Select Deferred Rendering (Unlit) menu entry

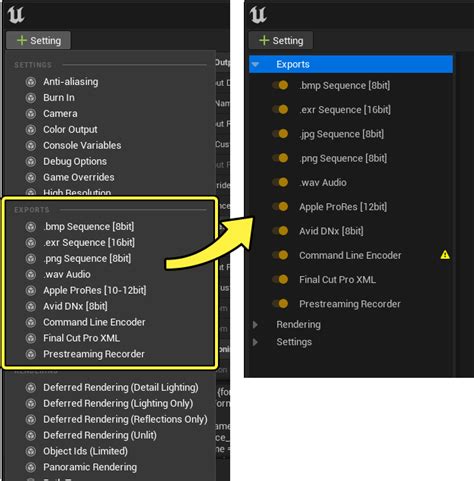(x=100, y=435)
